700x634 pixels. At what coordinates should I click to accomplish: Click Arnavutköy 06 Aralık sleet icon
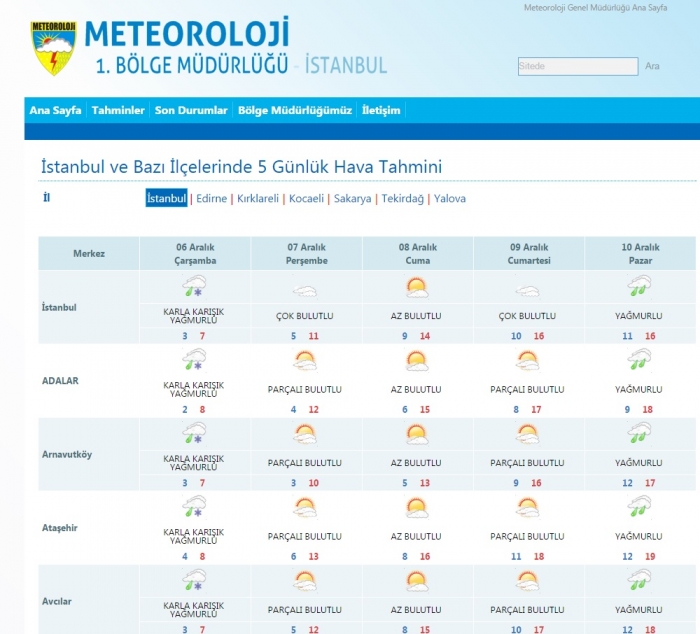[x=195, y=434]
